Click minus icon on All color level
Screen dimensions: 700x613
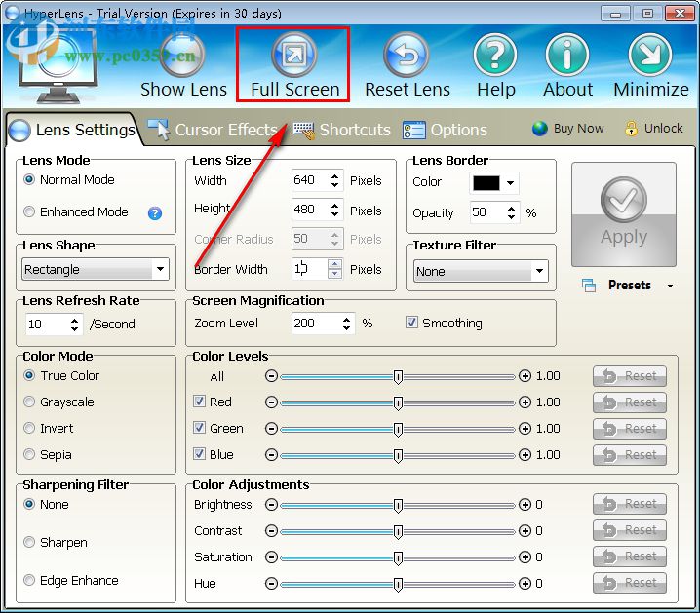(x=271, y=376)
